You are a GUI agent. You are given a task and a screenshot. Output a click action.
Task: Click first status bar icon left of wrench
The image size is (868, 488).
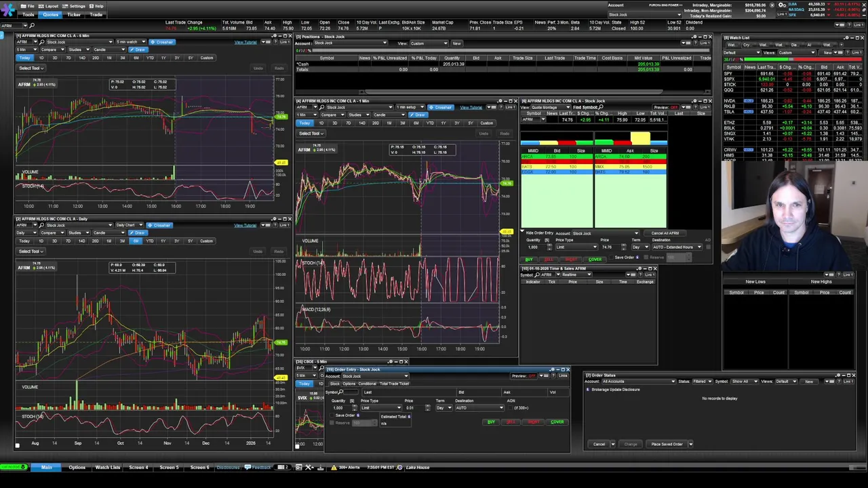pyautogui.click(x=299, y=467)
